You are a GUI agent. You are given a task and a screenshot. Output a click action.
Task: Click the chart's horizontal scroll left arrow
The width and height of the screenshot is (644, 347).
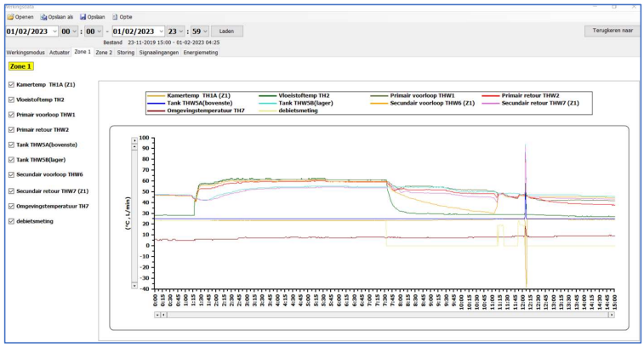click(x=157, y=314)
